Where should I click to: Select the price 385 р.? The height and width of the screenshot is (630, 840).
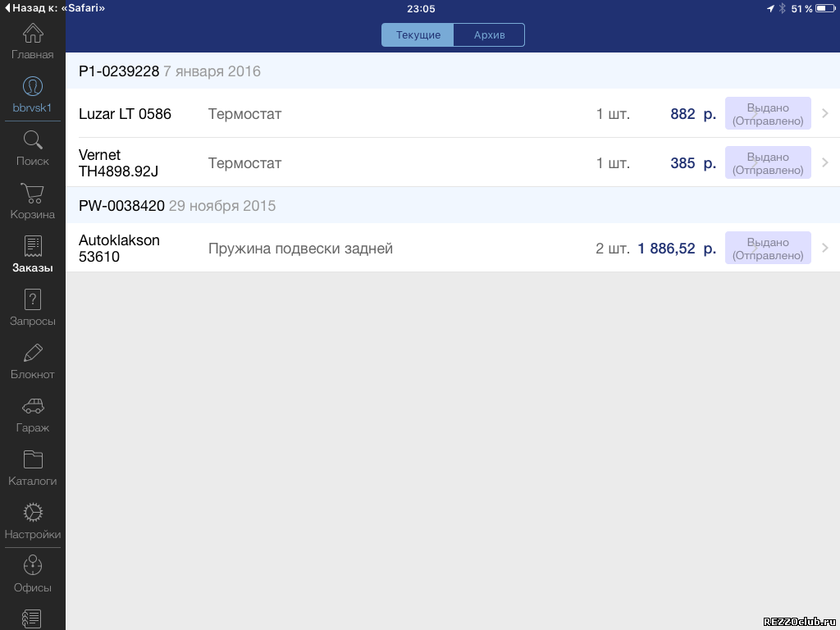[x=693, y=163]
